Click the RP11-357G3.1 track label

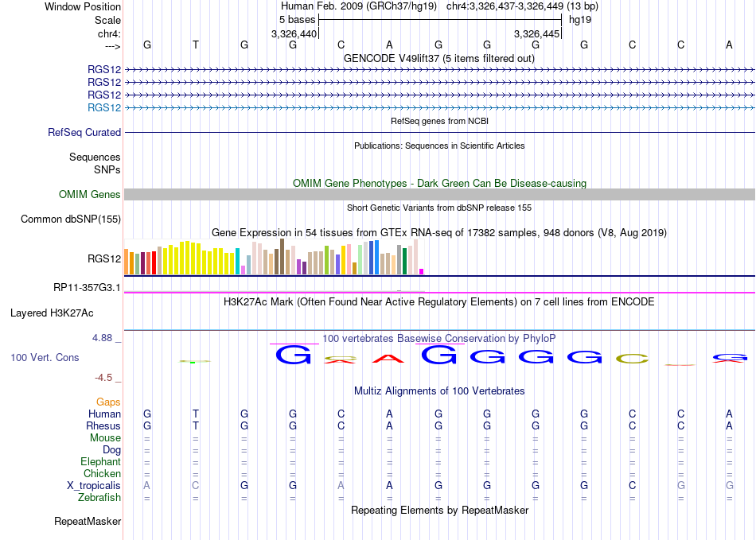point(87,288)
